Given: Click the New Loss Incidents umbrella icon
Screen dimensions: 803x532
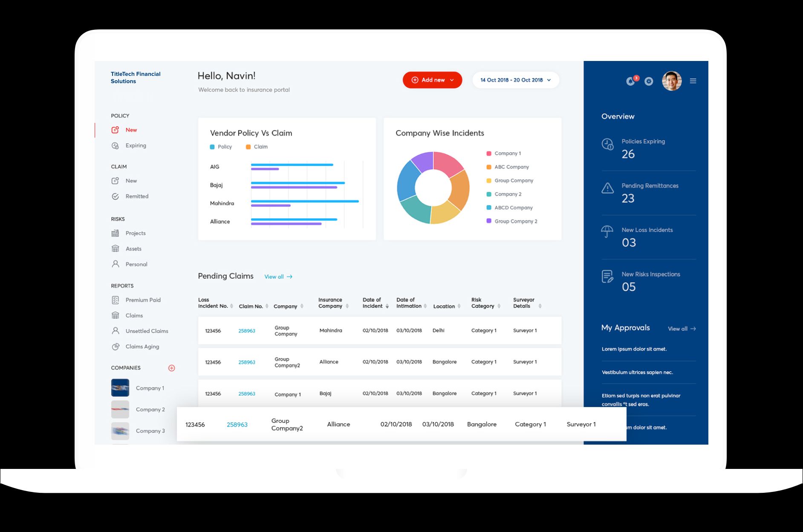Looking at the screenshot, I should tap(607, 231).
